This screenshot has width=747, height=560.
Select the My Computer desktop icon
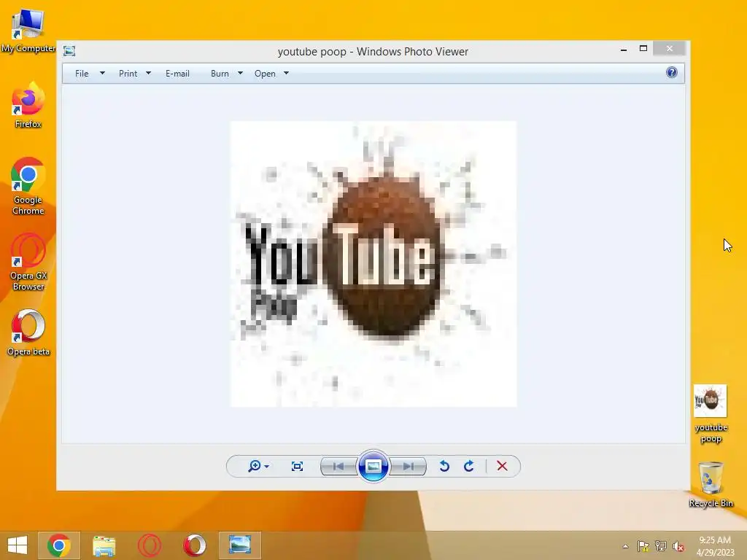coord(28,29)
